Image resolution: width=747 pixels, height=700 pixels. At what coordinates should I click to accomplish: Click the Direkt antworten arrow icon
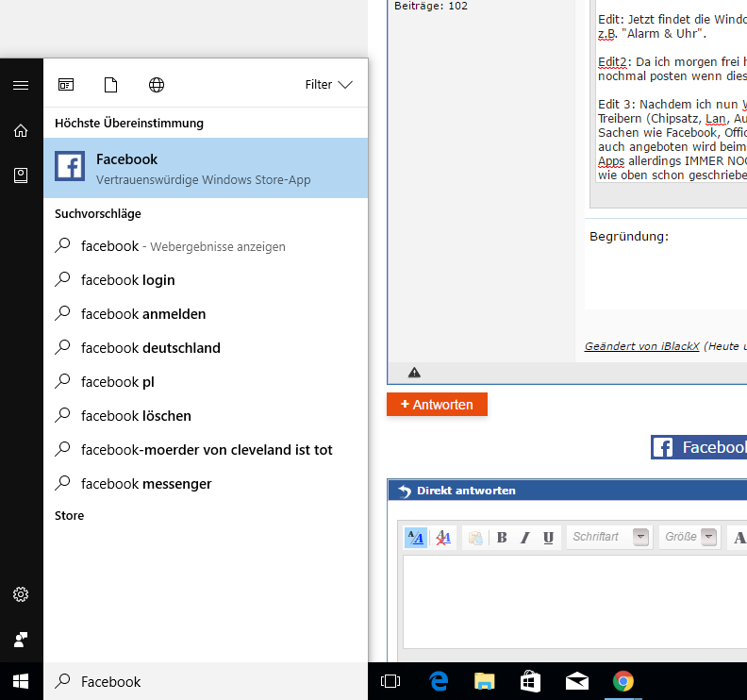point(405,491)
